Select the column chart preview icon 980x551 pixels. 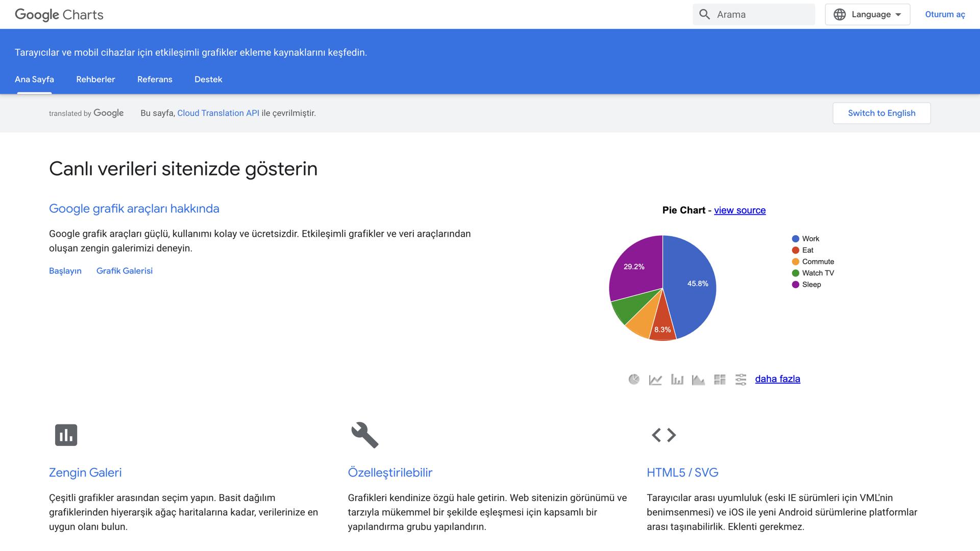(x=677, y=379)
